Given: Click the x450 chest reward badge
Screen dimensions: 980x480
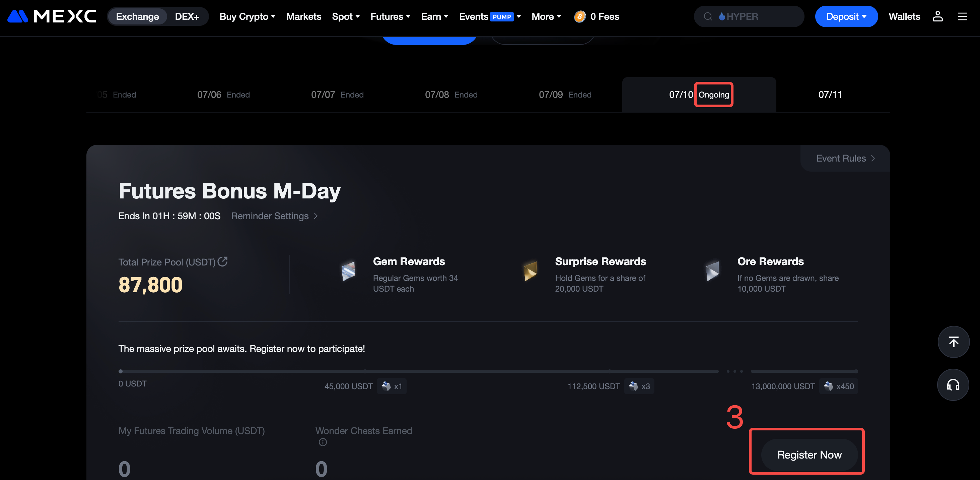Looking at the screenshot, I should (x=839, y=386).
